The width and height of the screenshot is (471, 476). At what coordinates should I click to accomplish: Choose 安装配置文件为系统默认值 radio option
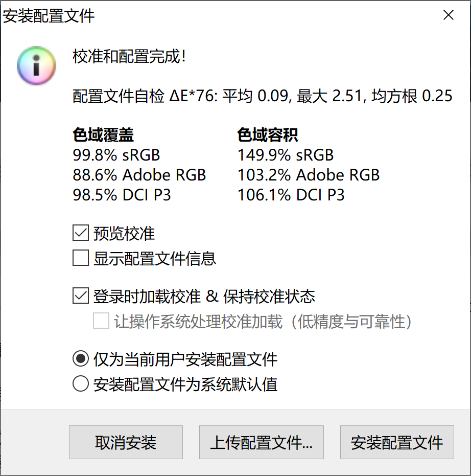tap(81, 384)
